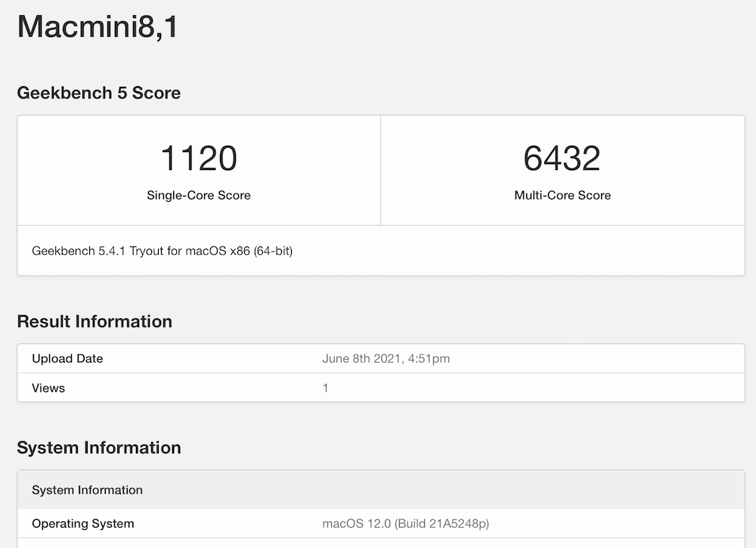756x548 pixels.
Task: Click the Geekbench 5 Score heading
Action: 98,93
